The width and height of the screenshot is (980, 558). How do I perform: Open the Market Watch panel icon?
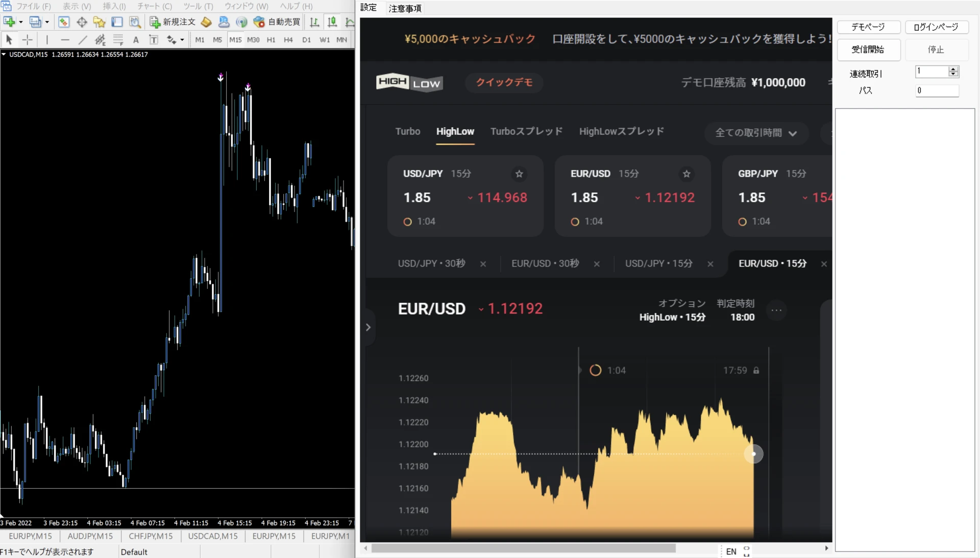pos(63,22)
